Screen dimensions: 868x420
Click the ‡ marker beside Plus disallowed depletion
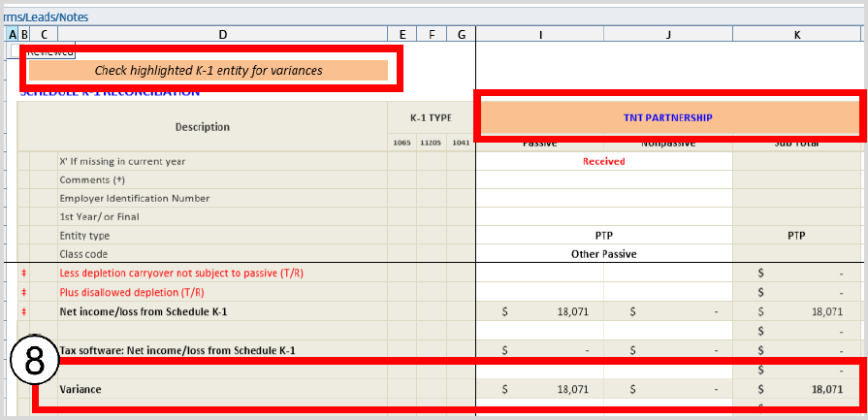[x=23, y=292]
